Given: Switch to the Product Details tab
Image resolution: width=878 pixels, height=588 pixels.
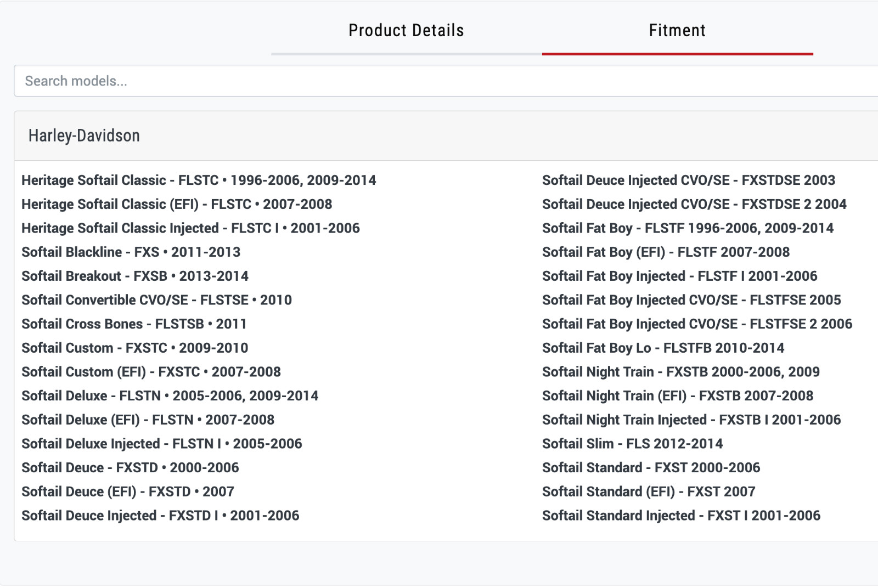Looking at the screenshot, I should coord(406,30).
